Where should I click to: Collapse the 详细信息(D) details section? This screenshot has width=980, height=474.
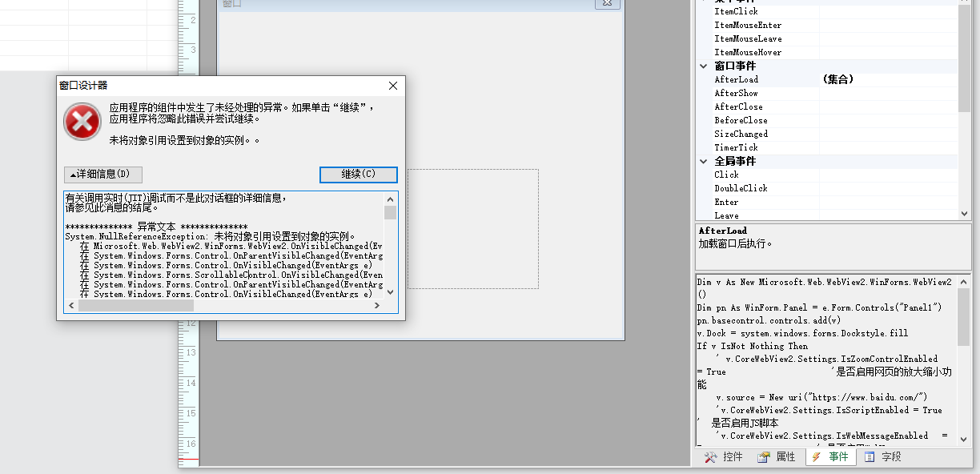coord(102,175)
